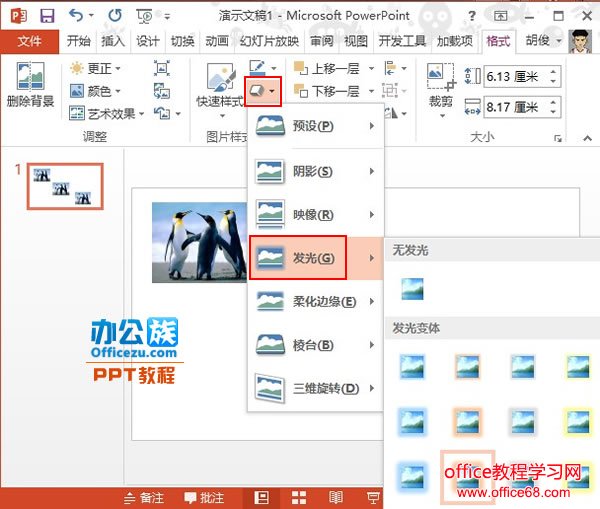600x509 pixels.
Task: Decrease picture width with spinner down arrow
Action: [x=553, y=112]
